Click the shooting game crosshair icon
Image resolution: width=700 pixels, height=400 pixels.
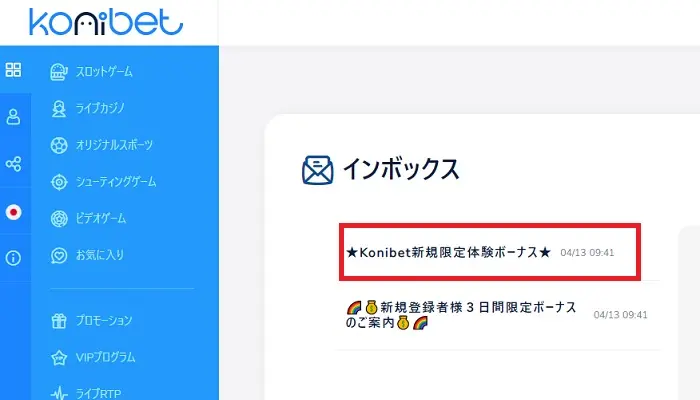59,182
